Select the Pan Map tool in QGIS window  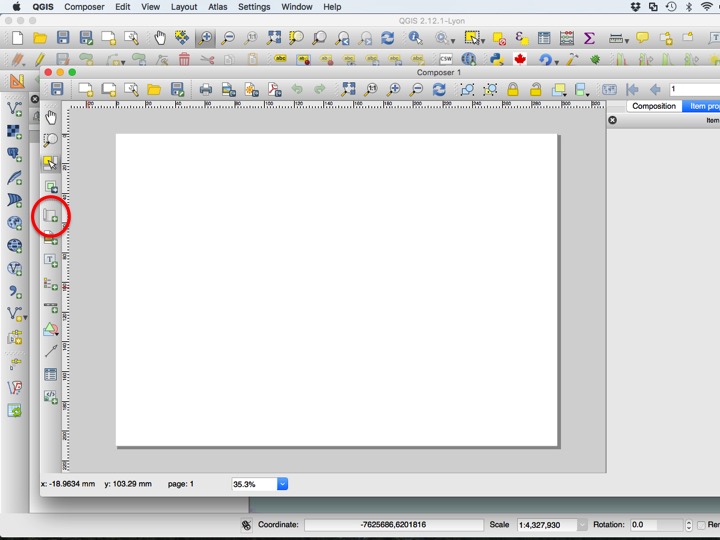(159, 38)
